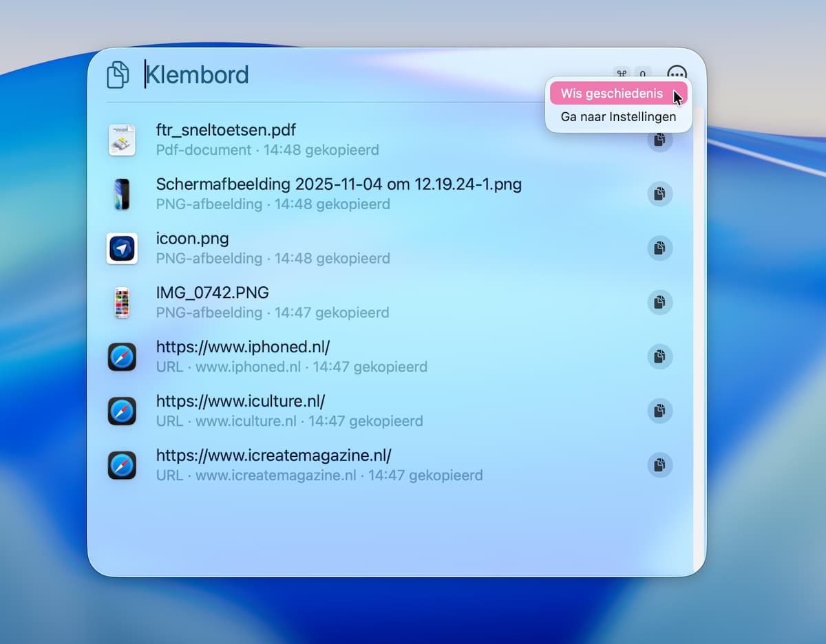Open the more options ellipsis button
The image size is (826, 644).
pyautogui.click(x=677, y=74)
